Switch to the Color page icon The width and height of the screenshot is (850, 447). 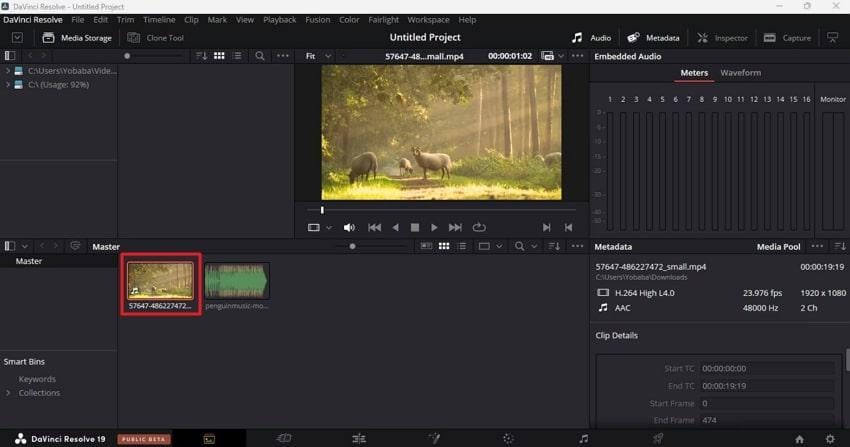point(508,439)
